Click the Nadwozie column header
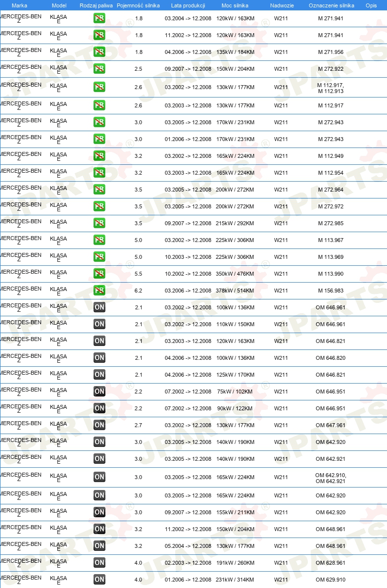Image resolution: width=387 pixels, height=588 pixels. pos(282,5)
